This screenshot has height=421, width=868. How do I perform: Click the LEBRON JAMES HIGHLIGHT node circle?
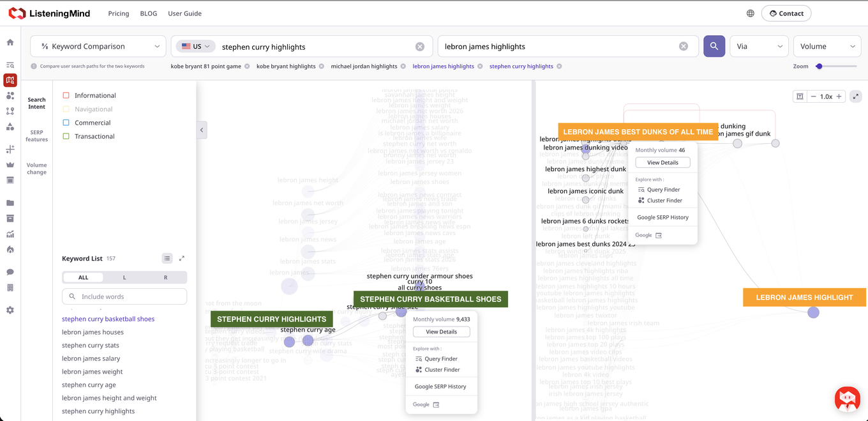[x=813, y=312]
